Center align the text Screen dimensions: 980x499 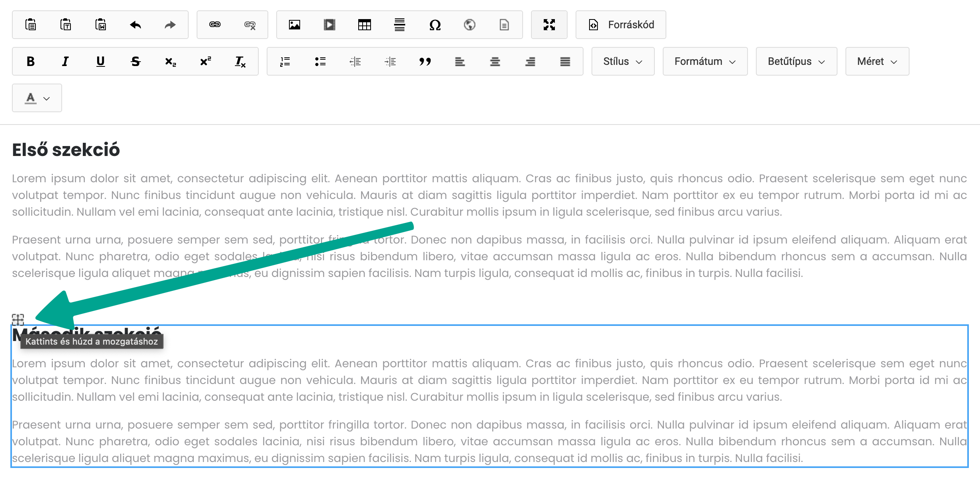(495, 61)
